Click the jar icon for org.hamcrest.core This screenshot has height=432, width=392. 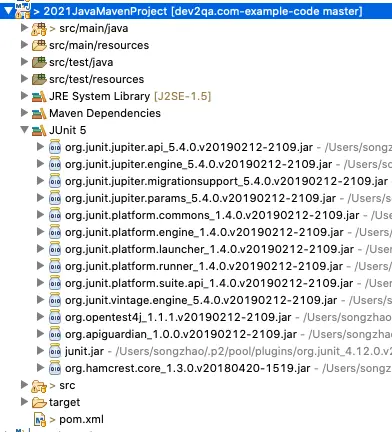click(x=55, y=368)
